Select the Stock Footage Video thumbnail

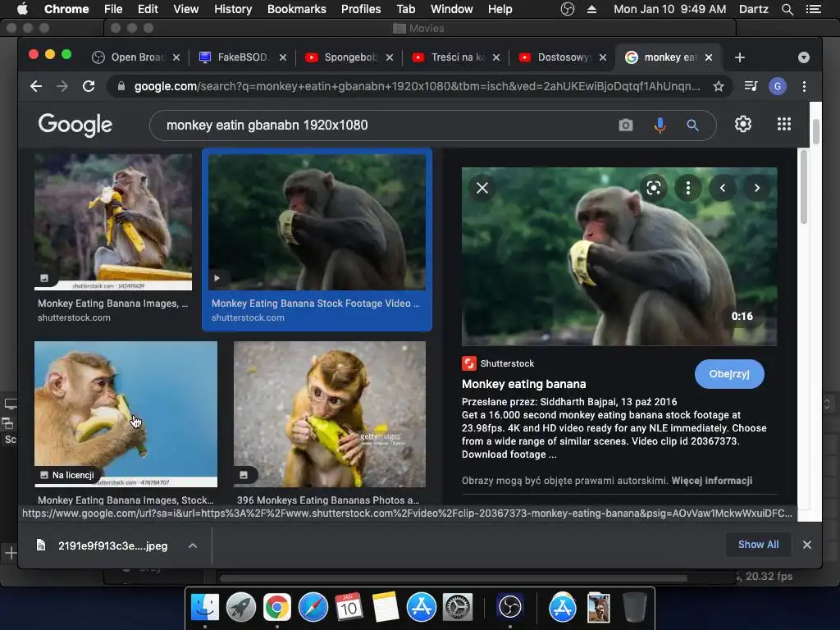[317, 221]
